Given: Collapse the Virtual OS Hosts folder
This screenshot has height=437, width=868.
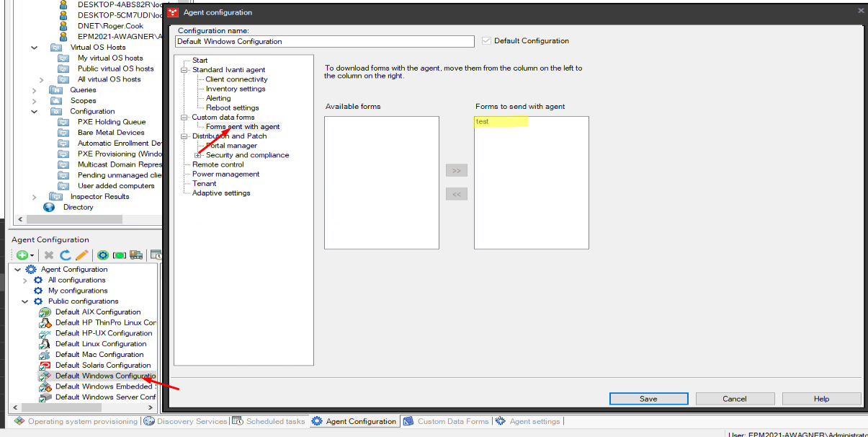Looking at the screenshot, I should (x=35, y=48).
